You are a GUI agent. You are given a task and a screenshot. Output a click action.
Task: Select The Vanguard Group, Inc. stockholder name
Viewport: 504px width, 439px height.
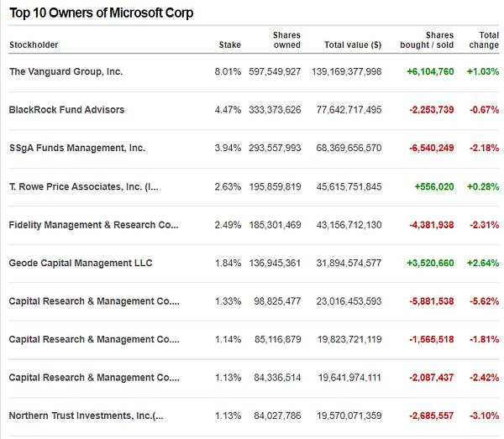coord(66,71)
